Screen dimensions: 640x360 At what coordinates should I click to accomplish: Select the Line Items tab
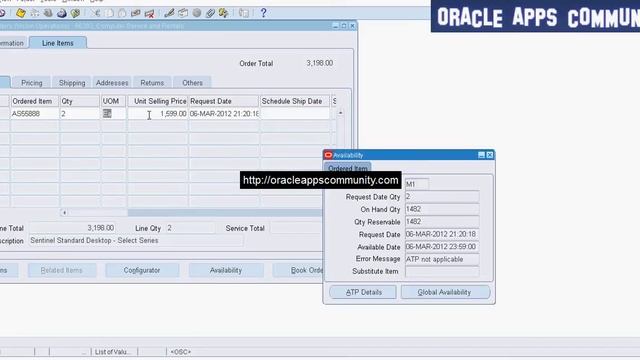[58, 43]
